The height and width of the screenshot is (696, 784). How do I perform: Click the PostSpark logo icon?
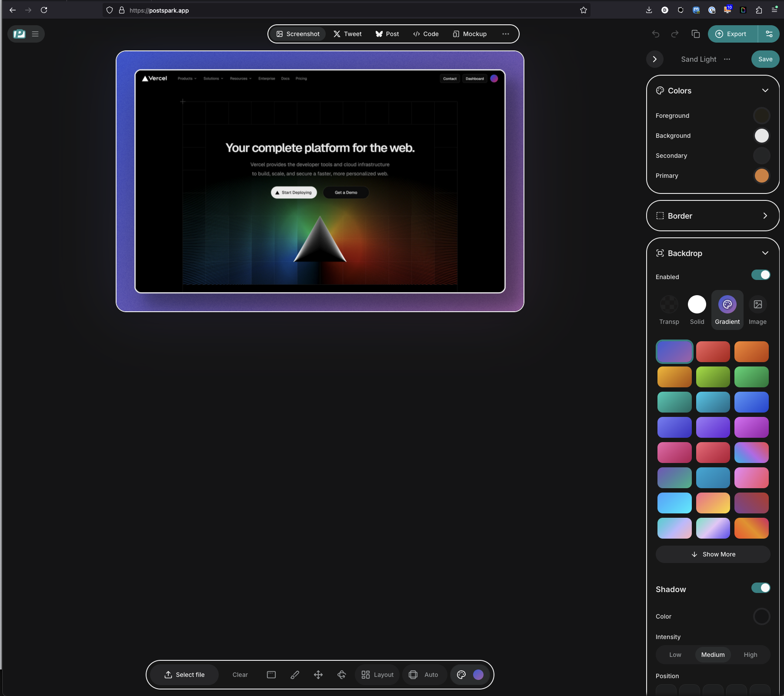point(19,34)
